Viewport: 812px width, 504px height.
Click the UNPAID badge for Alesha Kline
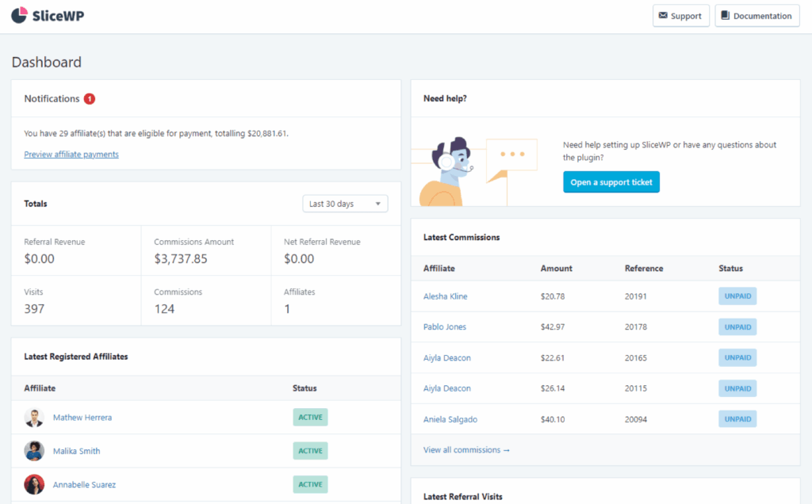point(737,296)
